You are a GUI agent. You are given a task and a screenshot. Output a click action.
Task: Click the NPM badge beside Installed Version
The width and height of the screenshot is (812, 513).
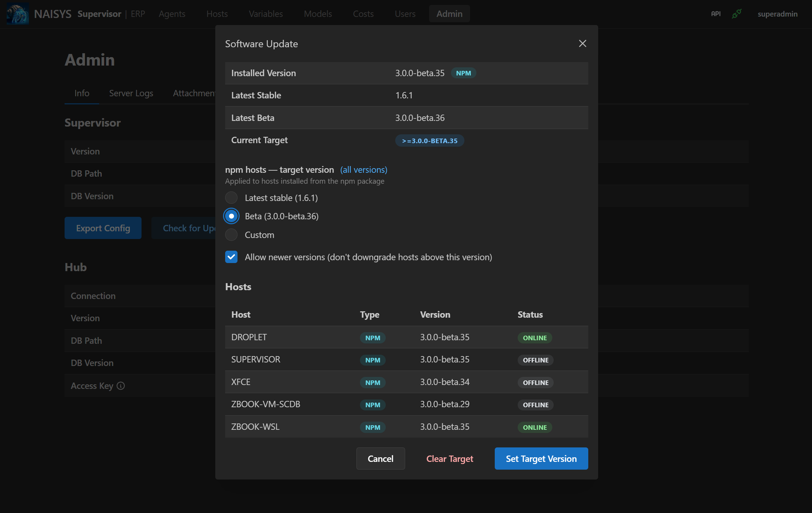[x=463, y=73]
